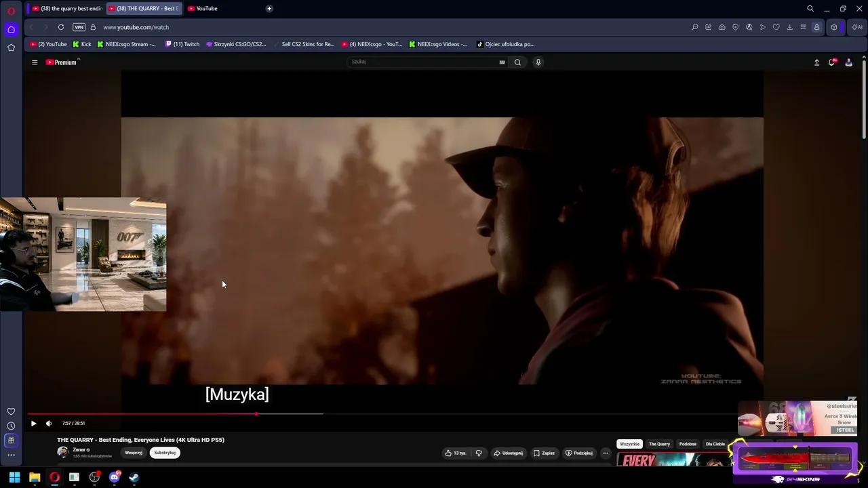
Task: Open the search-tabs magnifier in title bar
Action: (810, 9)
